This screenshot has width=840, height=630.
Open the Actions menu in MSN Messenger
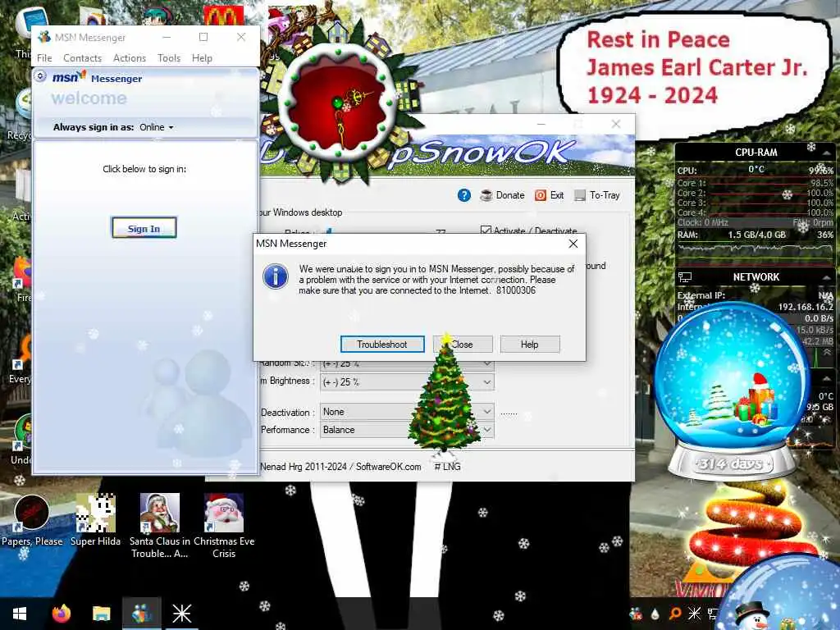click(129, 58)
